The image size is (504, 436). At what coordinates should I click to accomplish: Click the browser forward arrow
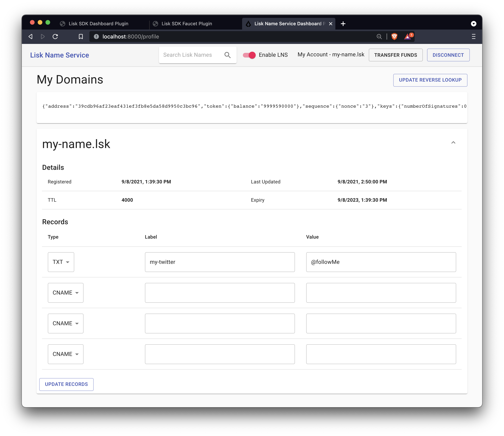tap(43, 37)
